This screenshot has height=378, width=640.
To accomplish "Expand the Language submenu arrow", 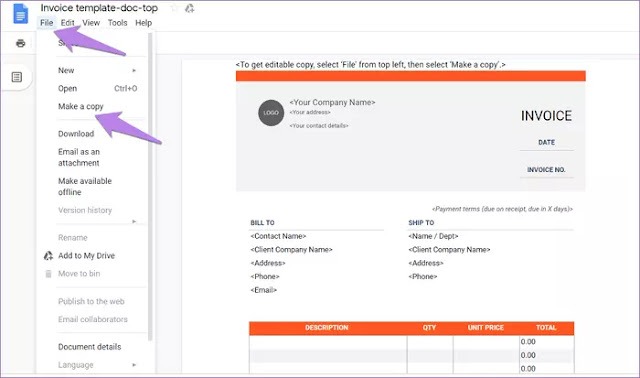I will (134, 365).
